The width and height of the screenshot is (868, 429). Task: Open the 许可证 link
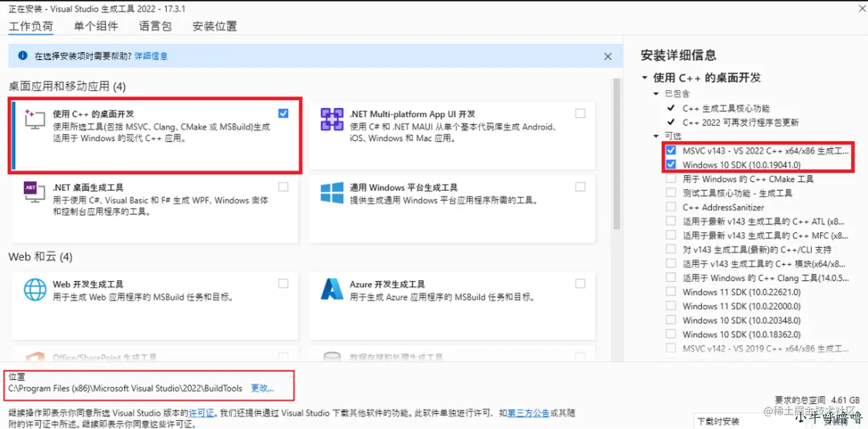[x=201, y=413]
